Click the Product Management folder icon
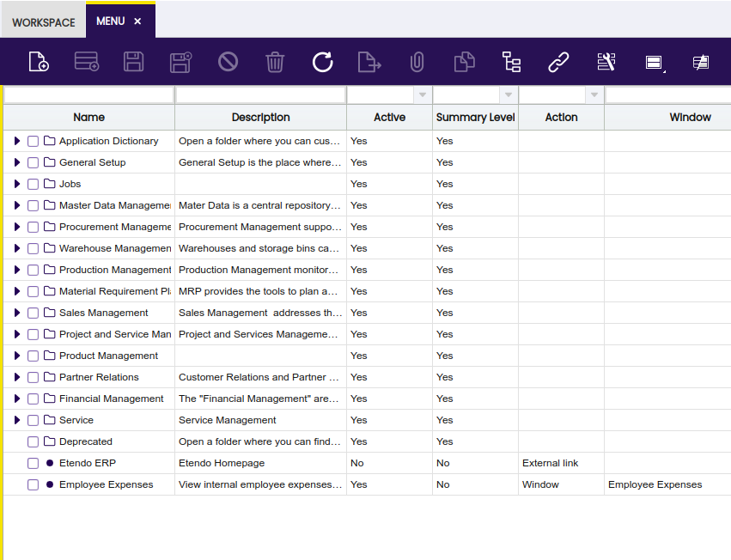Screen dimensions: 731x560 click(50, 355)
